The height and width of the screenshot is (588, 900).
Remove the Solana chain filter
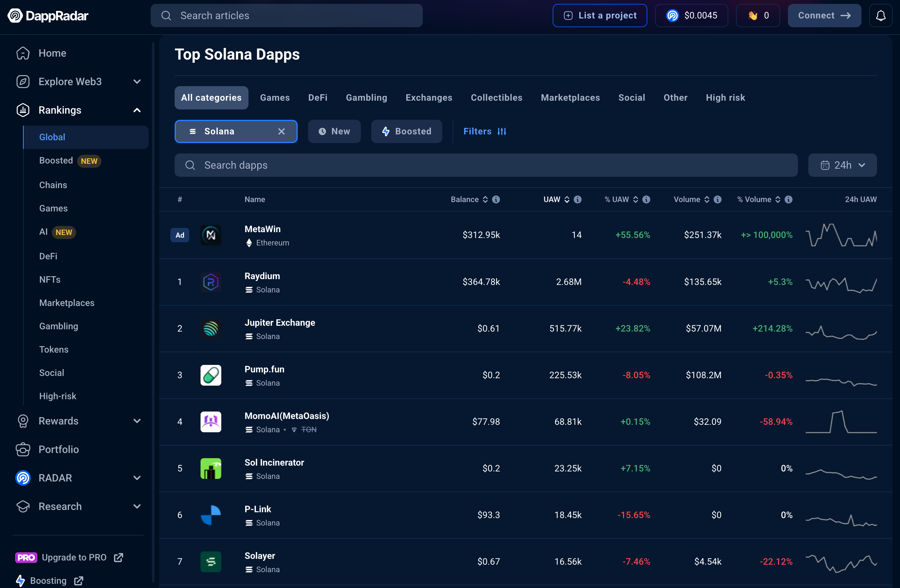(x=281, y=131)
